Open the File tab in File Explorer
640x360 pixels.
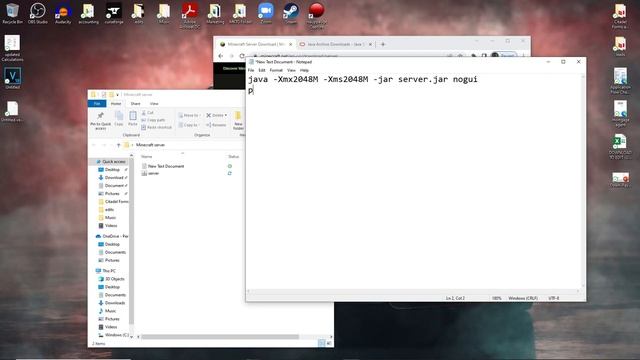coord(97,104)
